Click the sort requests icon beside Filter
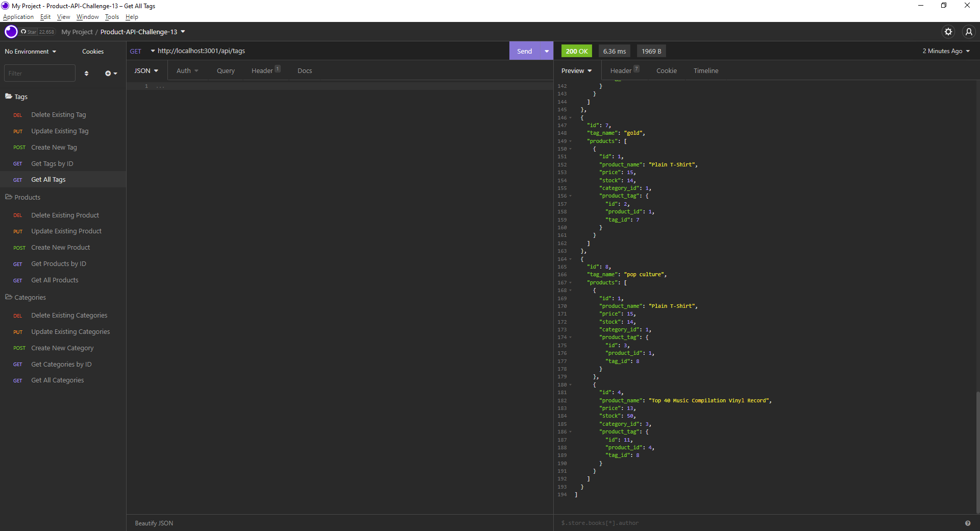Screen dimensions: 980x531 tap(86, 73)
